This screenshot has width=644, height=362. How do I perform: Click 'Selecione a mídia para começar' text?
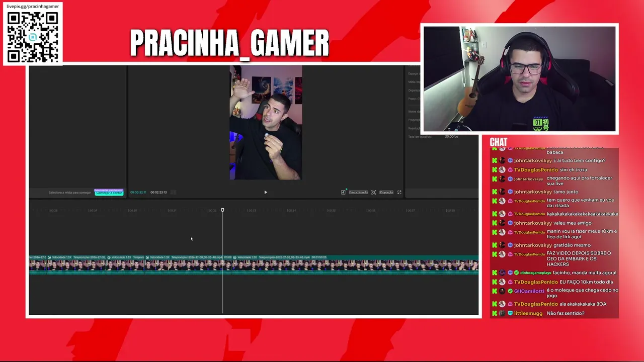click(69, 193)
